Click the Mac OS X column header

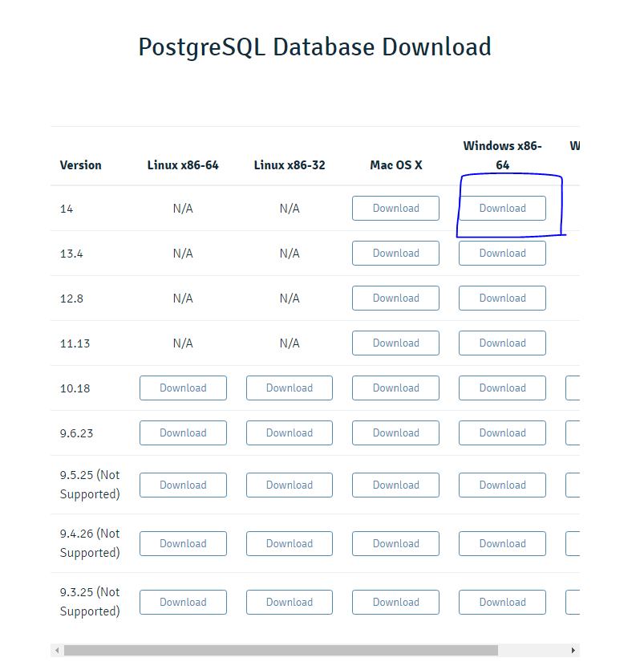(x=395, y=164)
